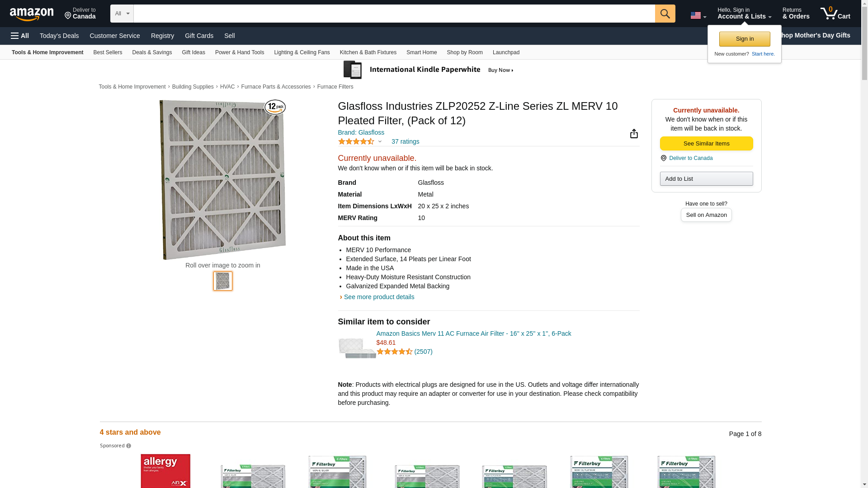Select the filter product thumbnail image
Screen dimensions: 868x488
pyautogui.click(x=222, y=281)
